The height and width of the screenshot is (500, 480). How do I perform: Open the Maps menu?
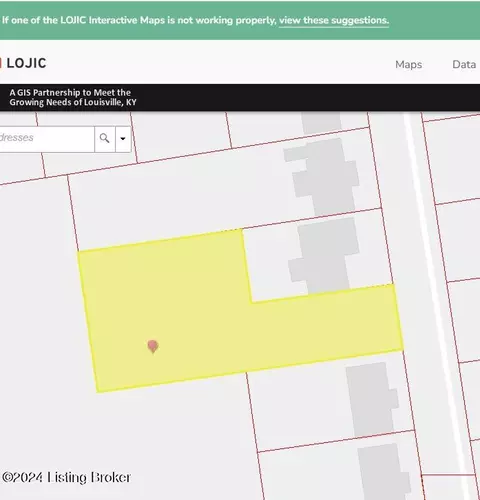(408, 64)
